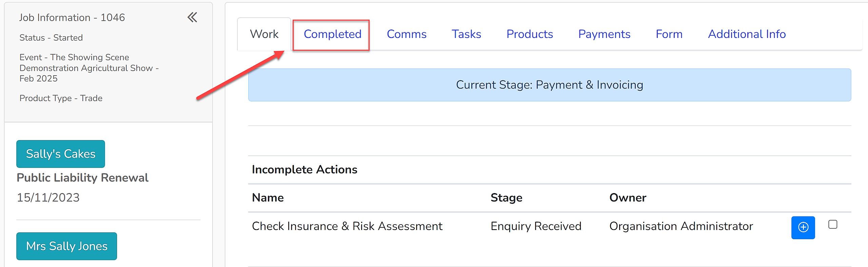Select the Products tab
Screen dimensions: 868x267
[x=530, y=34]
